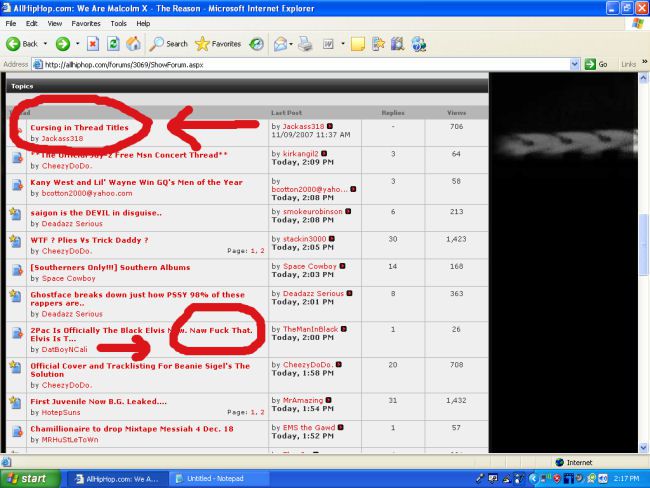View last poster EMS the Gawd profile
Screen dimensions: 650x488
(309, 427)
